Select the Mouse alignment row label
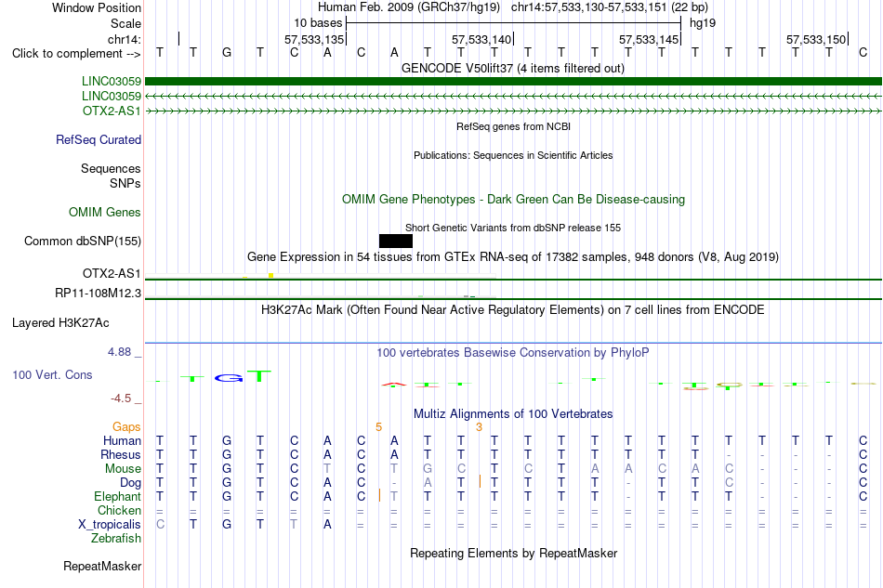 point(123,469)
